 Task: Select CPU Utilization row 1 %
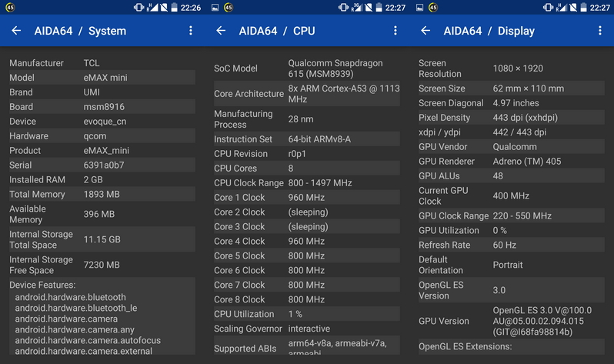pyautogui.click(x=307, y=314)
